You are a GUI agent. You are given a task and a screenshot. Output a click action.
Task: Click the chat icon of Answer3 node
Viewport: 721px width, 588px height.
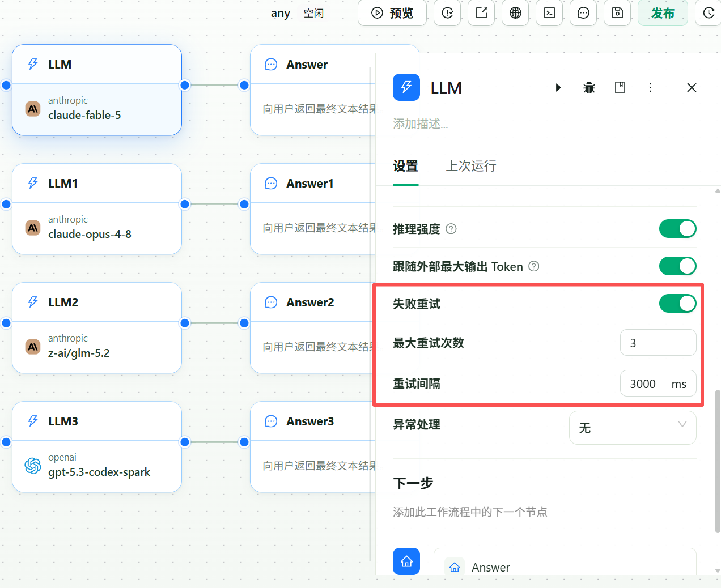coord(271,421)
